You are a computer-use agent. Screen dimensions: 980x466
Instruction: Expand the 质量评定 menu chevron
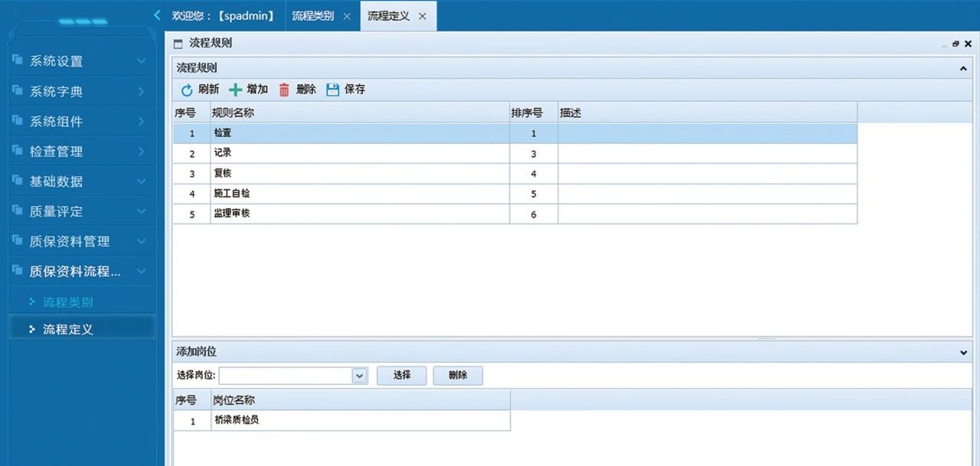click(x=142, y=211)
